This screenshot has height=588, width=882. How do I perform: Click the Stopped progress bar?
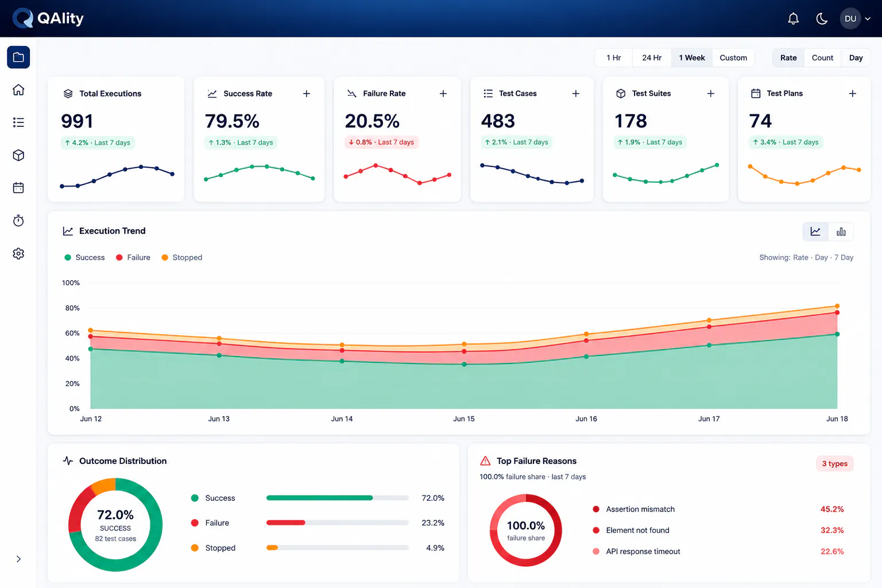[x=338, y=548]
